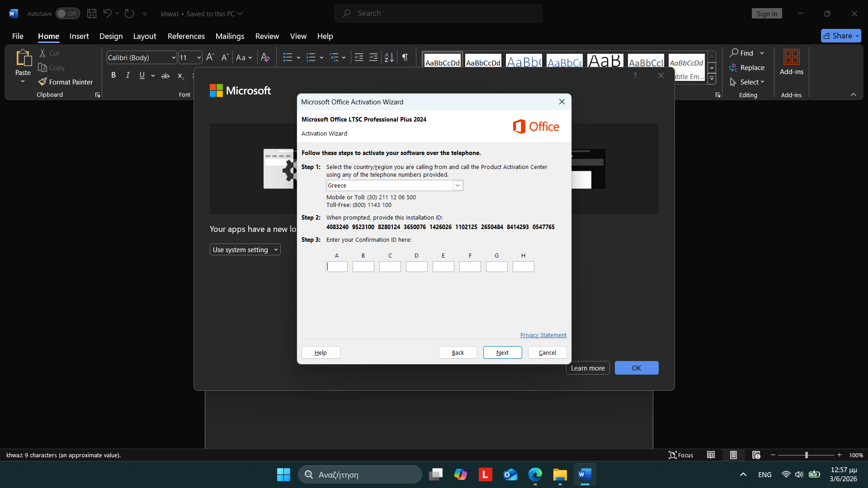
Task: Open the Mailings ribbon tab
Action: [230, 36]
